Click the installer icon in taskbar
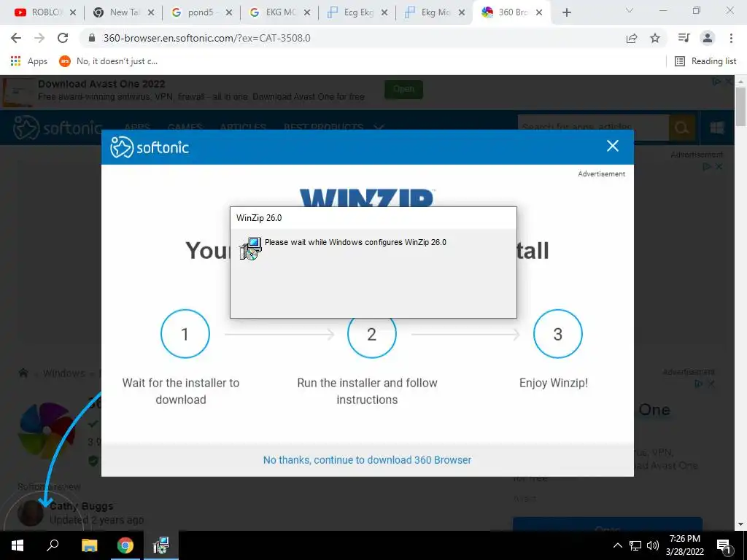This screenshot has height=560, width=747. click(161, 545)
